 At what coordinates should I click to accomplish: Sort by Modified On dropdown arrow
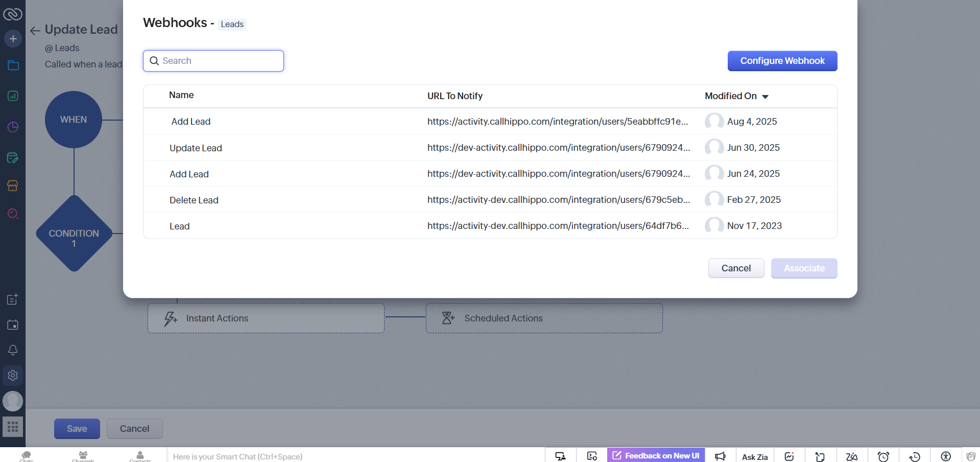765,97
